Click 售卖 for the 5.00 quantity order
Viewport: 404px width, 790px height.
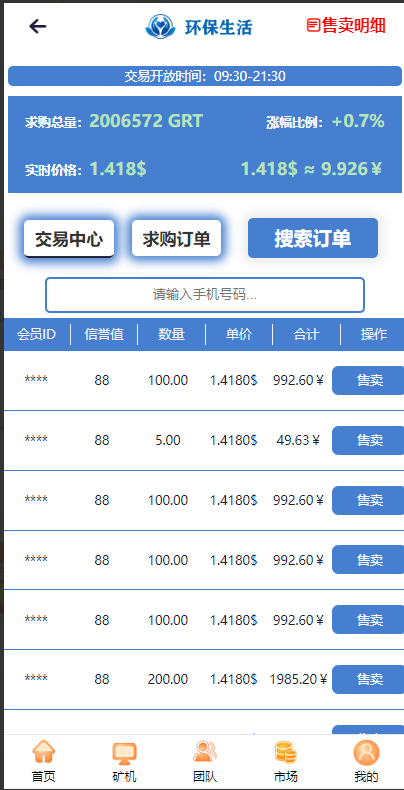tap(368, 440)
